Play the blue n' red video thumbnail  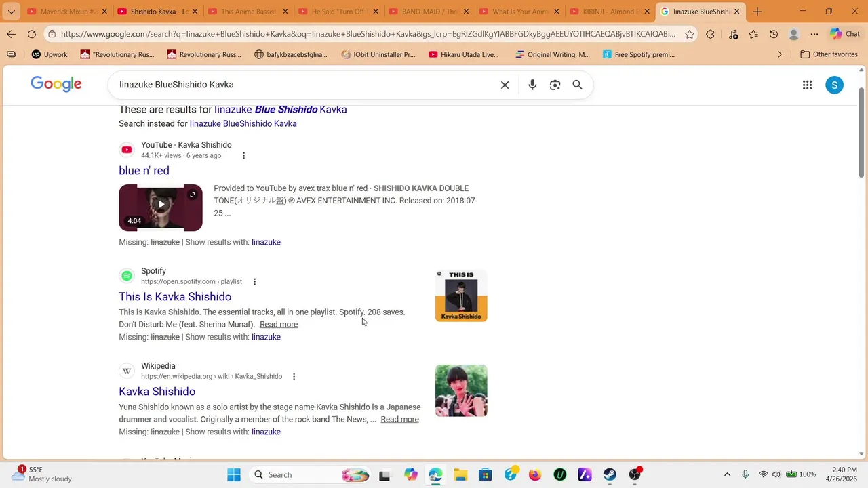tap(161, 207)
